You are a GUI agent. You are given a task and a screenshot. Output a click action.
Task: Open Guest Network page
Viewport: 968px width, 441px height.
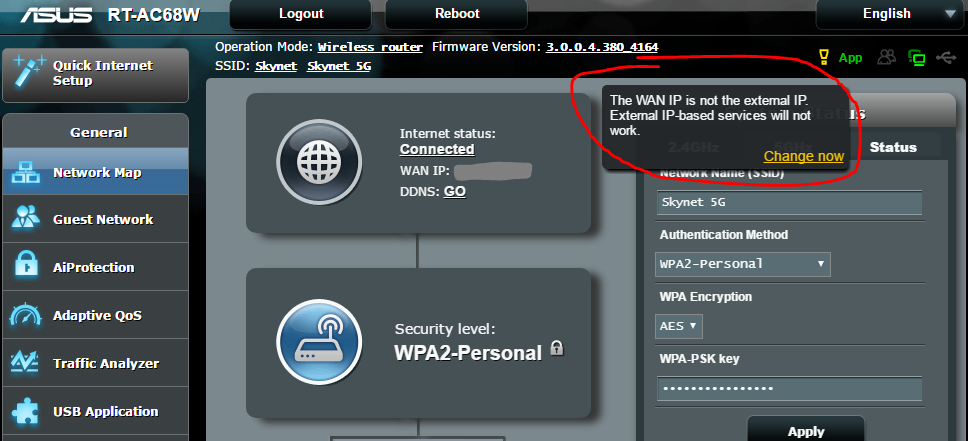tap(96, 219)
